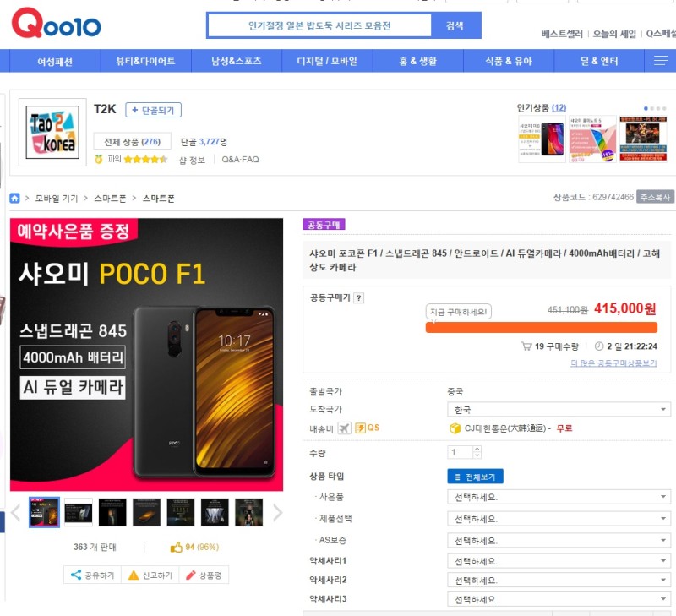Screen dimensions: 676x616
Task: Decrease quantity with the down arrow
Action: (x=477, y=455)
